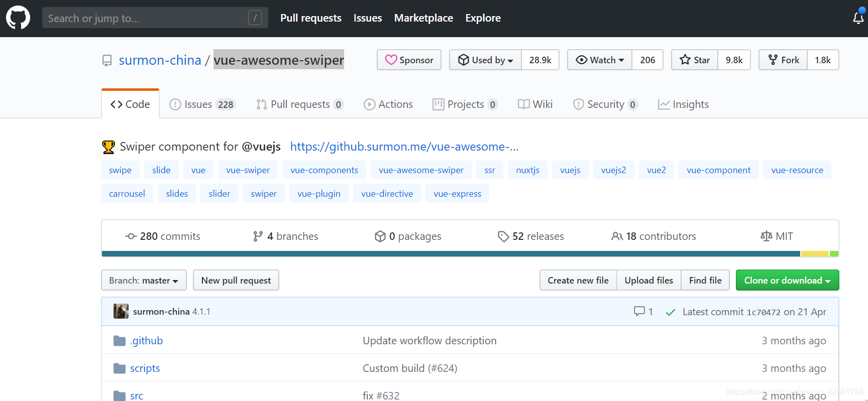Open the vue-swiper topic tag

click(x=248, y=170)
